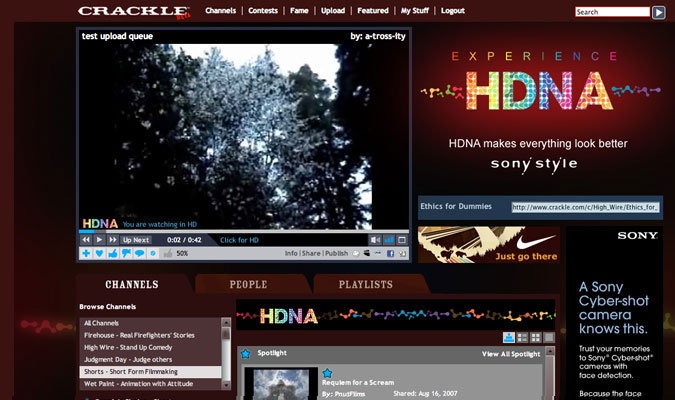The image size is (675, 400).
Task: Click the 'Click for HD' link
Action: click(x=239, y=240)
